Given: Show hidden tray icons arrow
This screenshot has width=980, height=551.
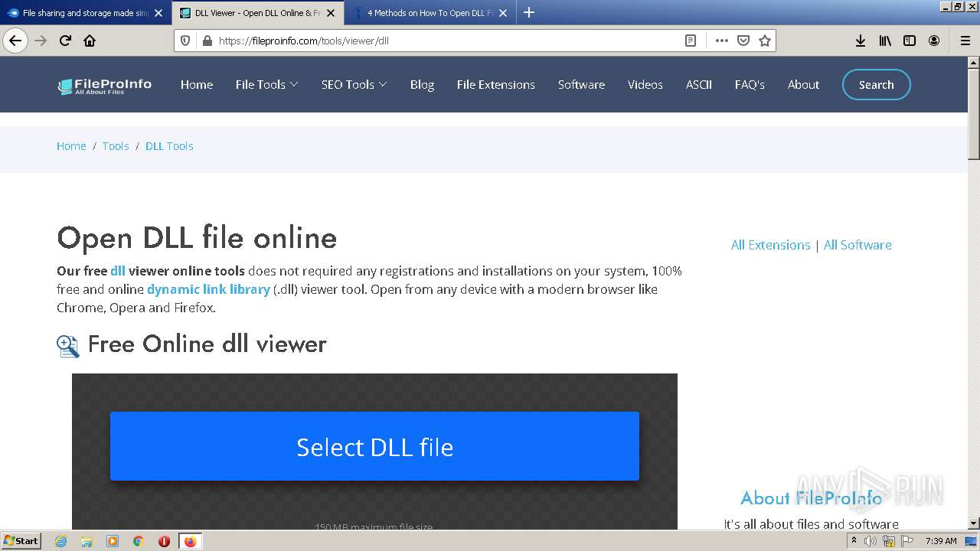Looking at the screenshot, I should point(854,541).
